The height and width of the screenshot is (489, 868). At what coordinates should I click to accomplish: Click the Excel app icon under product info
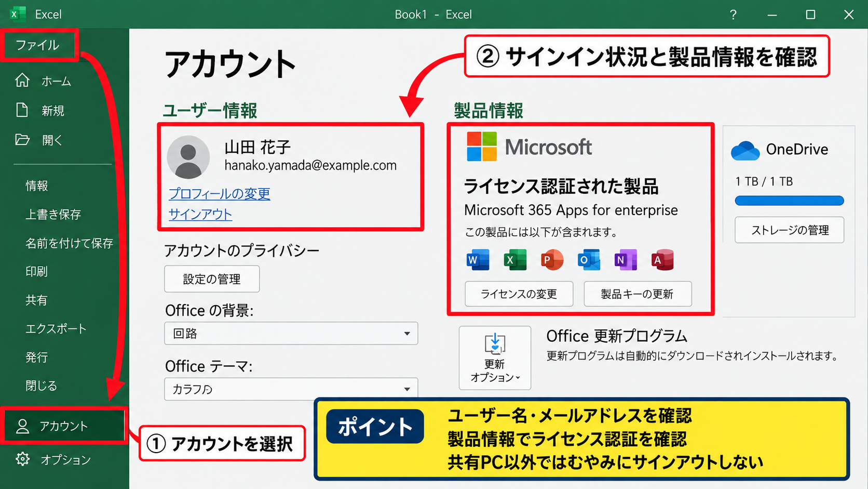click(514, 260)
